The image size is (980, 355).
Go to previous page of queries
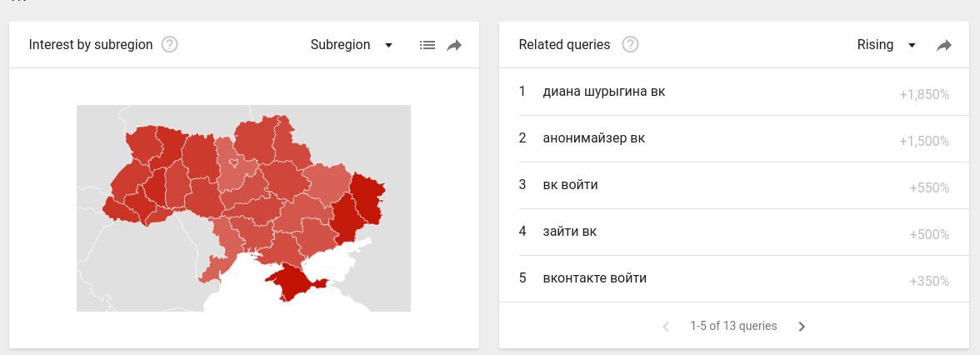[x=666, y=327]
